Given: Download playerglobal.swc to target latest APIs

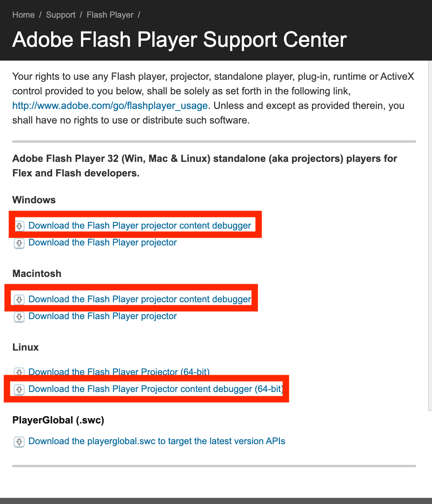Looking at the screenshot, I should [x=157, y=441].
